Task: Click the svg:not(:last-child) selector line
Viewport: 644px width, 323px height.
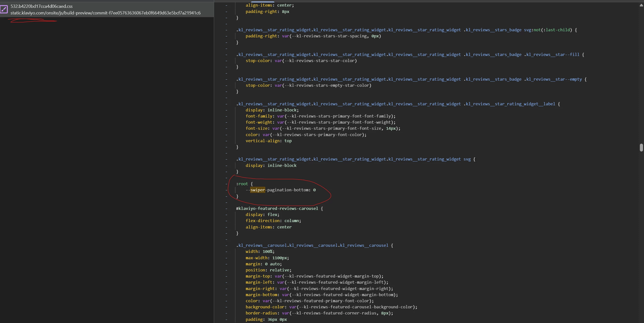Action: pos(406,30)
